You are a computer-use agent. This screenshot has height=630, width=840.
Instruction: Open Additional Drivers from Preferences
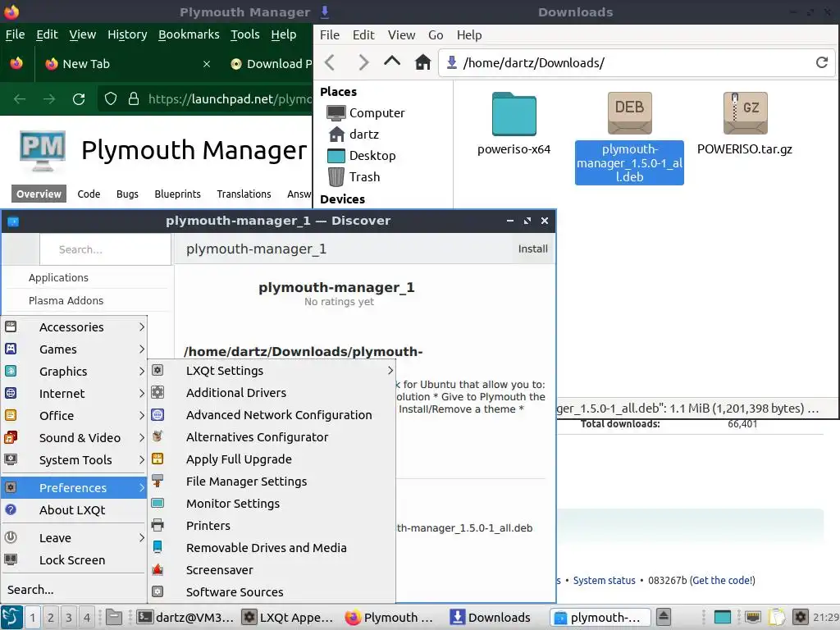[272, 393]
